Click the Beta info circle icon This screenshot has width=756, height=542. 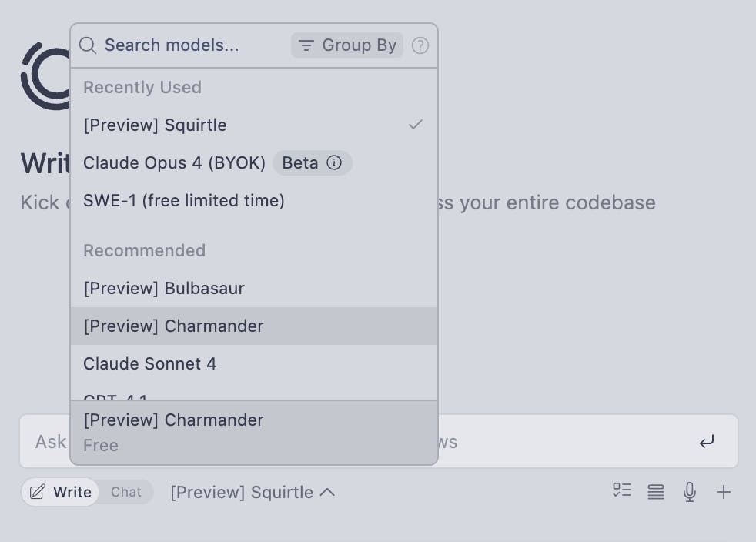click(334, 162)
